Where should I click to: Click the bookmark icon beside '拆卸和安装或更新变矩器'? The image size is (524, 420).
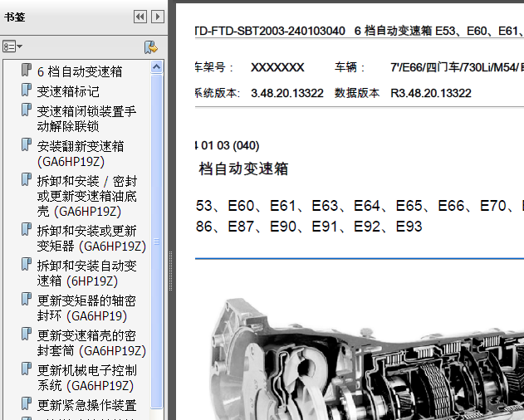point(27,230)
